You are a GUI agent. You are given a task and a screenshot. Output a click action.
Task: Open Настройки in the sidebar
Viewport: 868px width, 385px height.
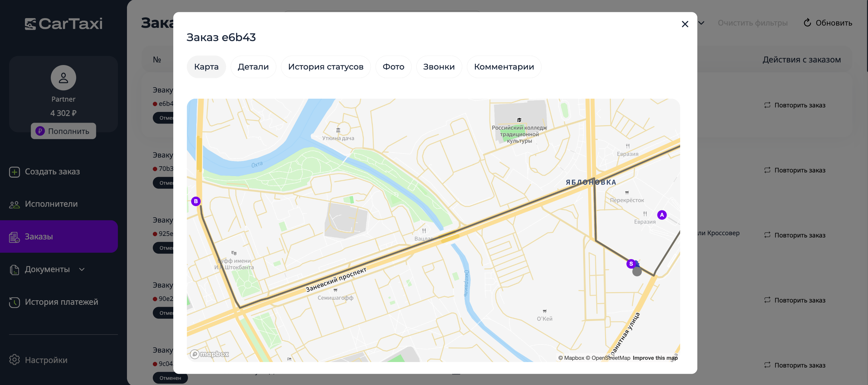click(46, 360)
